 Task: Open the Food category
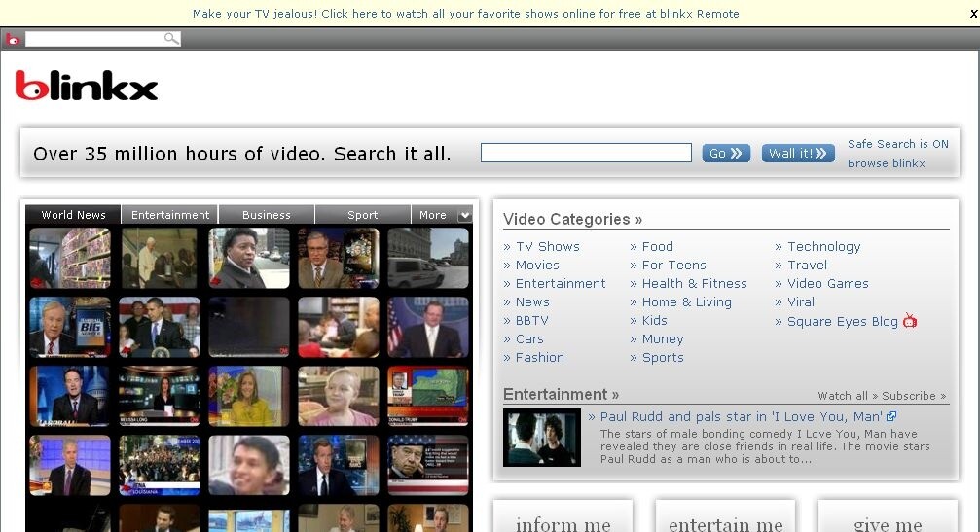[657, 247]
